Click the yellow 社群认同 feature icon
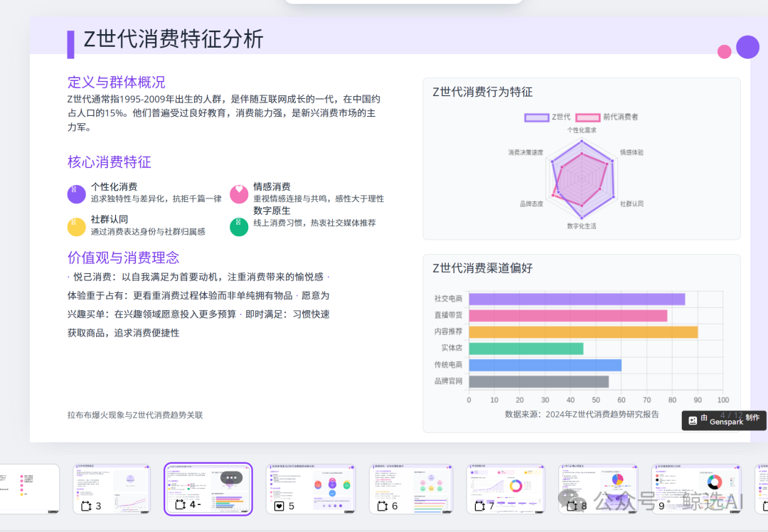Screen dimensions: 768x532 [x=76, y=227]
